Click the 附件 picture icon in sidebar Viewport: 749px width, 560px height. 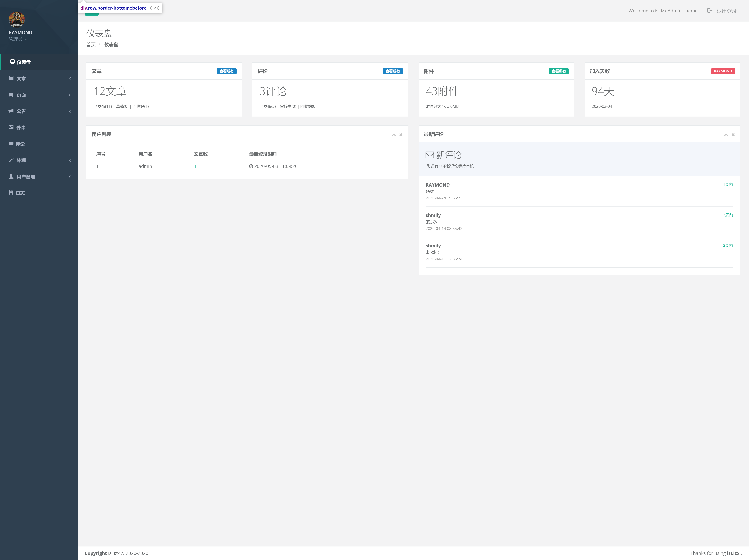click(x=11, y=127)
